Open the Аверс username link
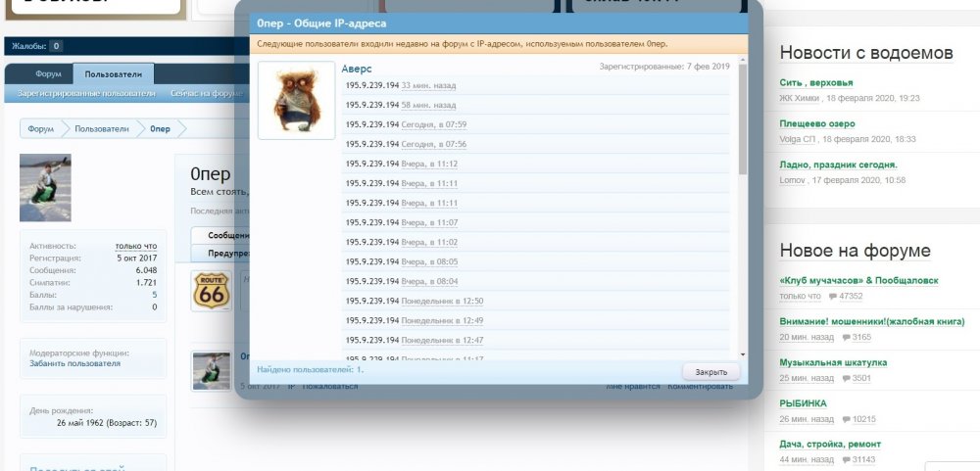 (x=357, y=69)
